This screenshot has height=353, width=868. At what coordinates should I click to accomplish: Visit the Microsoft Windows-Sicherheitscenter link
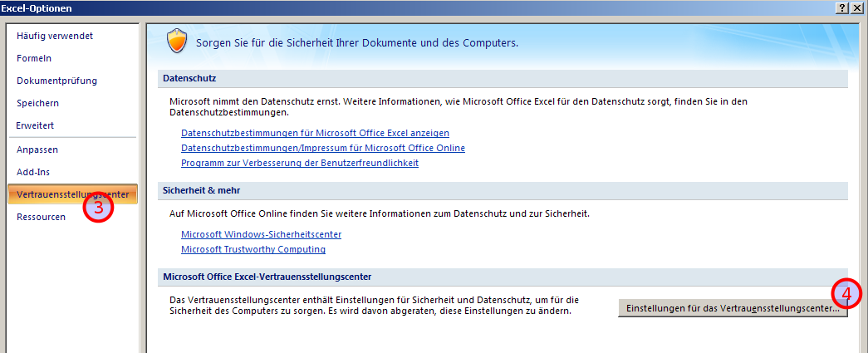tap(262, 234)
